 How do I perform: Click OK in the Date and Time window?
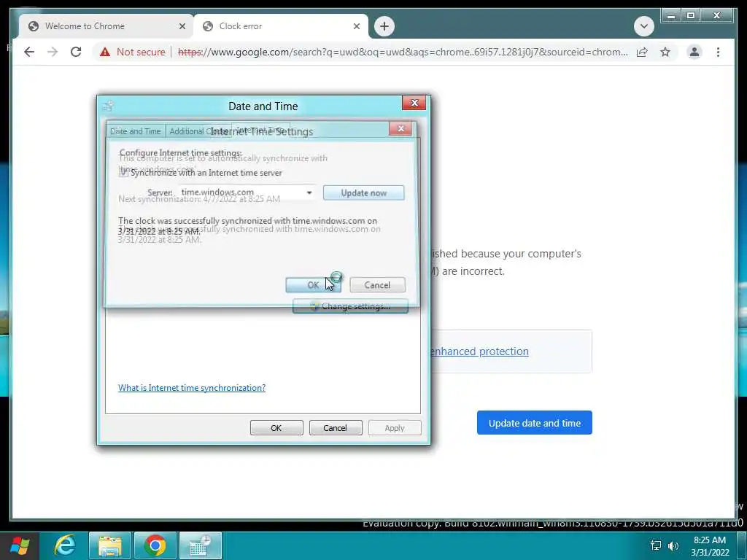pyautogui.click(x=276, y=427)
